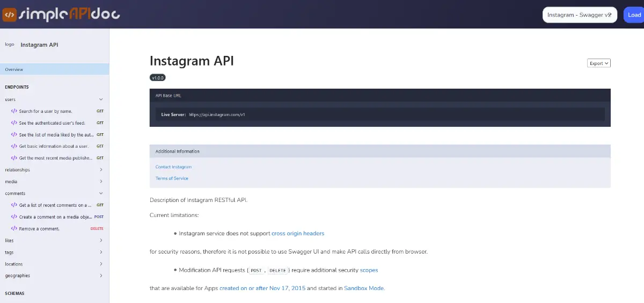Screen dimensions: 644x303
Task: Open the geographies sidebar section
Action: (x=54, y=276)
